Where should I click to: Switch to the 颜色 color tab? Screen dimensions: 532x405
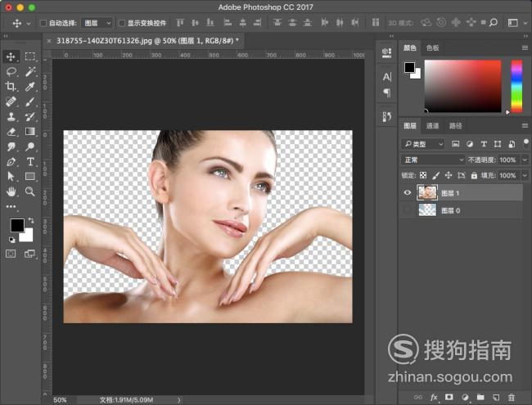click(409, 47)
